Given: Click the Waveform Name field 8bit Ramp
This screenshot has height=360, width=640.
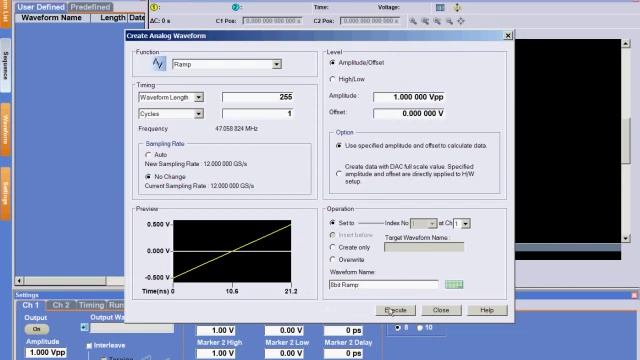Looking at the screenshot, I should tap(383, 284).
